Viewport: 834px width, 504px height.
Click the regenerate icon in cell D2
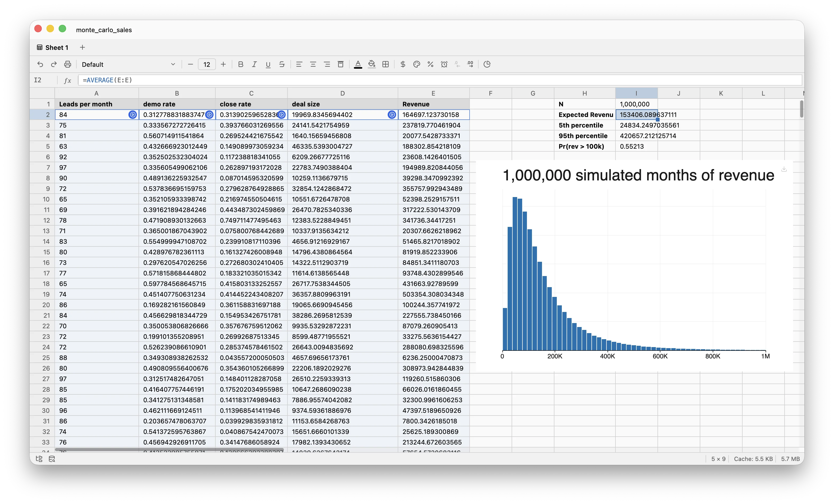pos(392,115)
